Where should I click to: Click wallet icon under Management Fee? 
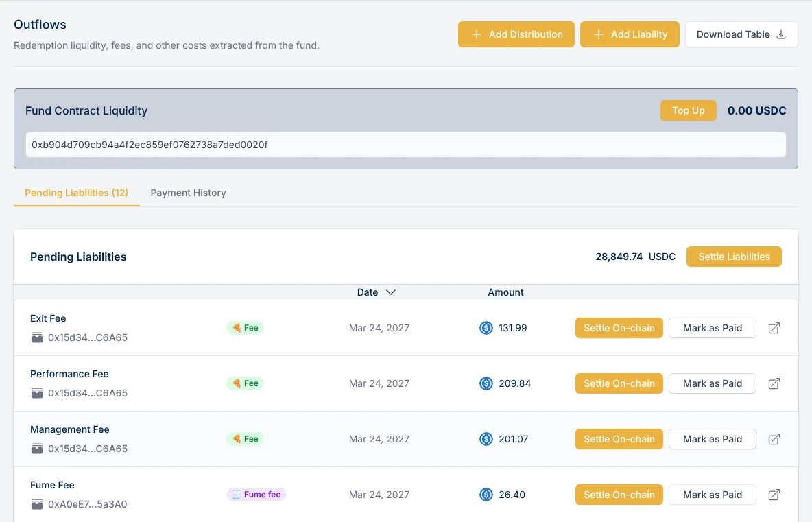(x=37, y=449)
